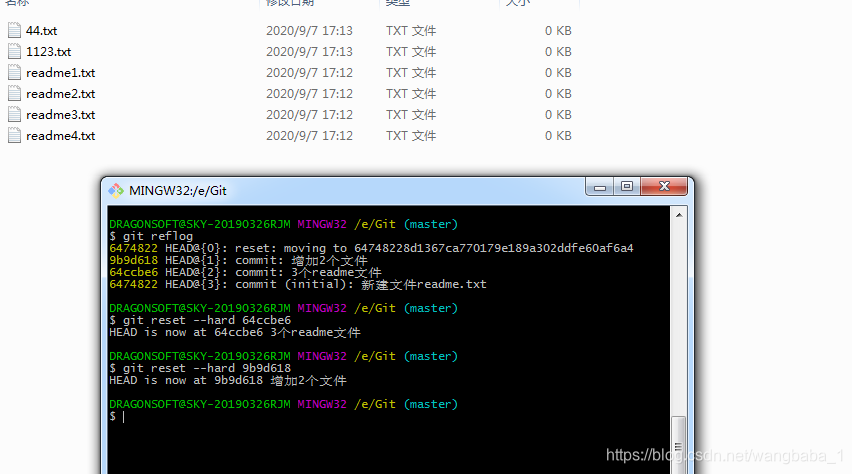Click the terminal prompt cursor line
The width and height of the screenshot is (852, 474).
coord(117,416)
